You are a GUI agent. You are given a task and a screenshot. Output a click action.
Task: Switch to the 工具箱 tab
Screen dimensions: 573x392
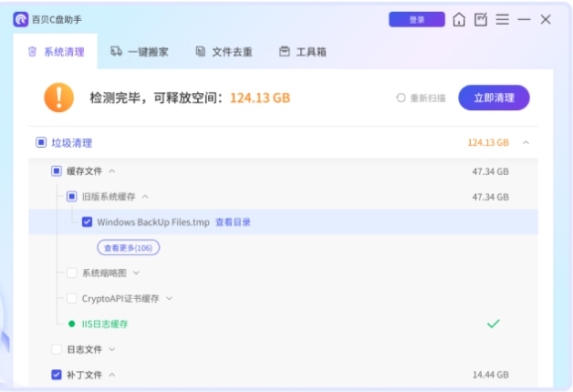click(x=303, y=51)
